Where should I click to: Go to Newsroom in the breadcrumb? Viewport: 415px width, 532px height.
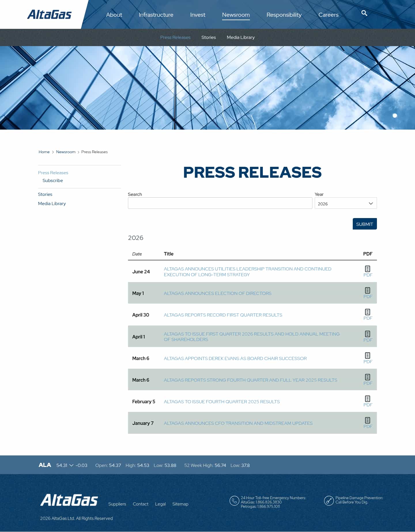[66, 152]
